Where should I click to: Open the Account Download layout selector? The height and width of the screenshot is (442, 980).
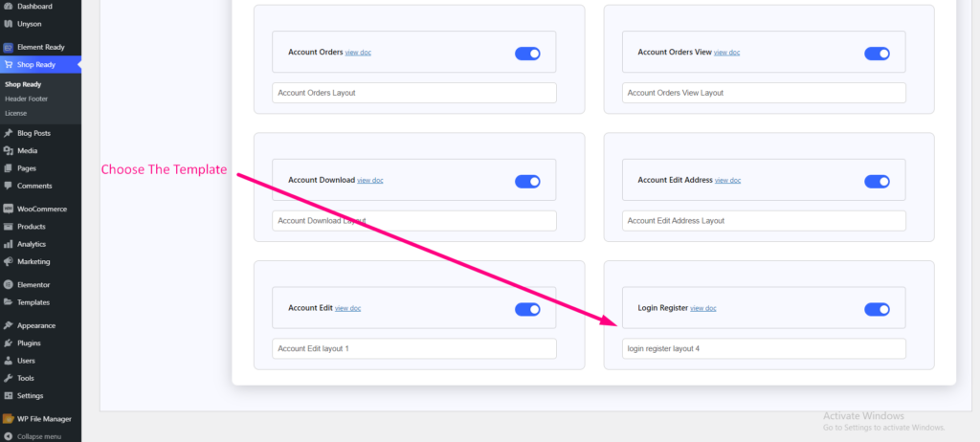pyautogui.click(x=413, y=220)
